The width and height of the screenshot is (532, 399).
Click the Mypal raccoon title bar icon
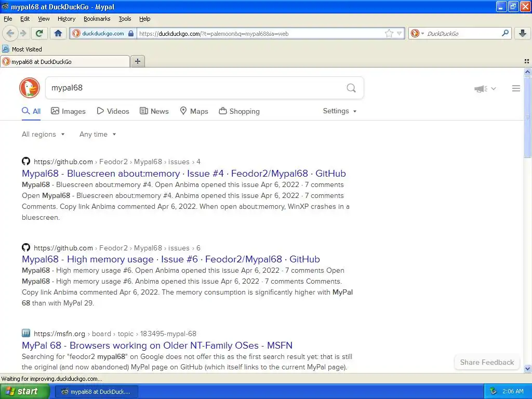coord(5,6)
